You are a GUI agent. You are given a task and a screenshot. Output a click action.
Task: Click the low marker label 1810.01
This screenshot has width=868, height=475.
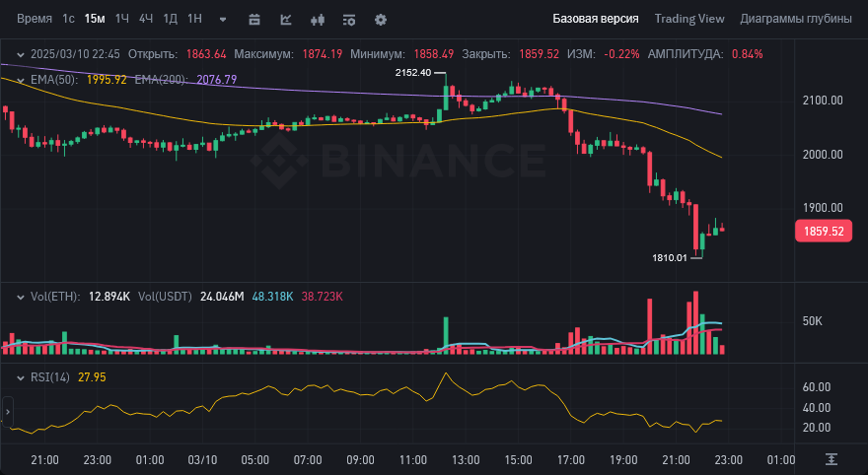[x=670, y=257]
